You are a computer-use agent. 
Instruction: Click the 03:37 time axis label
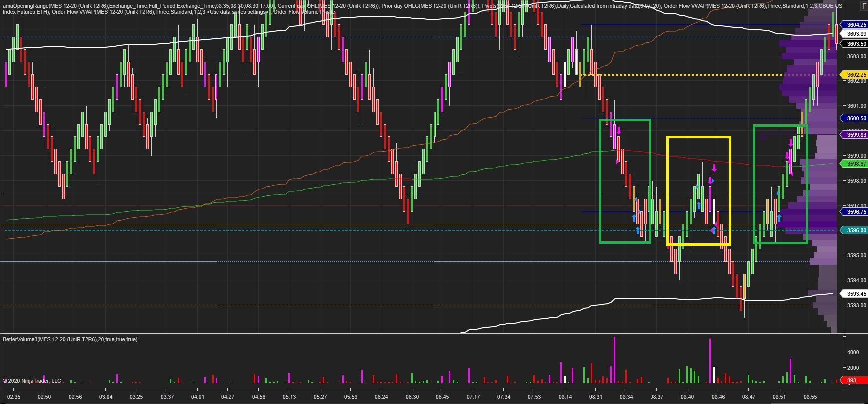167,397
